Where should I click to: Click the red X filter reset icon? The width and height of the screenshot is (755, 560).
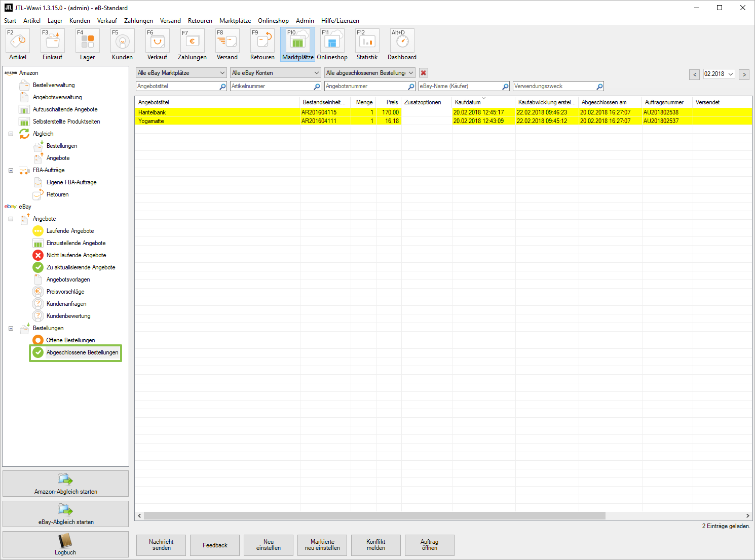(x=424, y=73)
